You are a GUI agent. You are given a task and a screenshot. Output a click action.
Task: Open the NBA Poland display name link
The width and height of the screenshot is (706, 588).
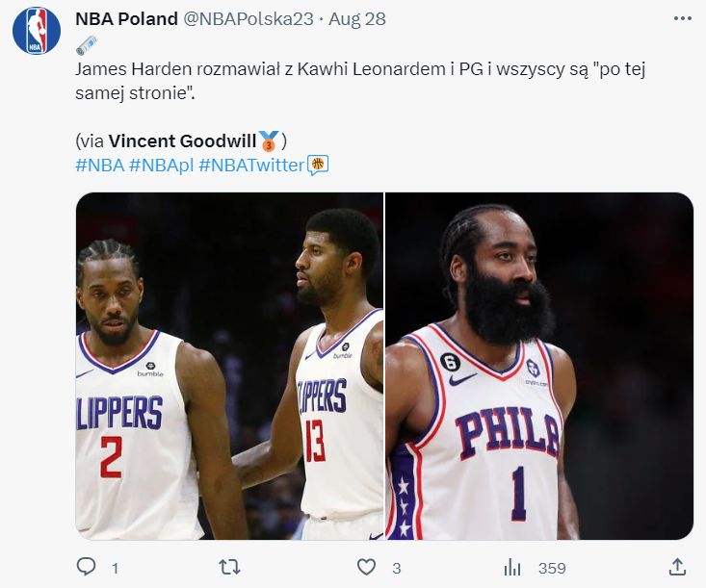pos(126,20)
